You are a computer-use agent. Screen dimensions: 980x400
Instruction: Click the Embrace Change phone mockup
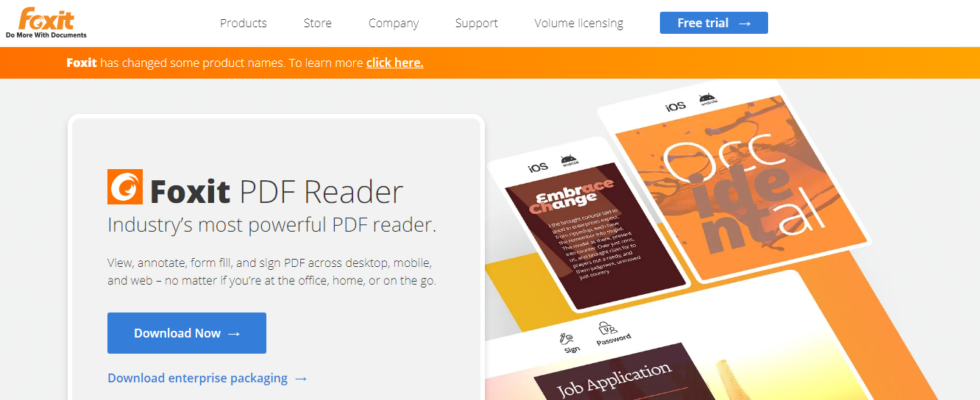coord(588,224)
